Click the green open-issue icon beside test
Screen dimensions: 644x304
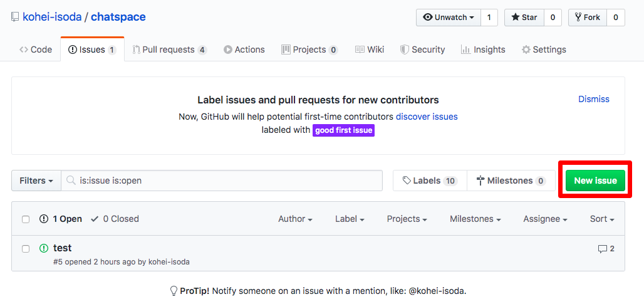44,248
